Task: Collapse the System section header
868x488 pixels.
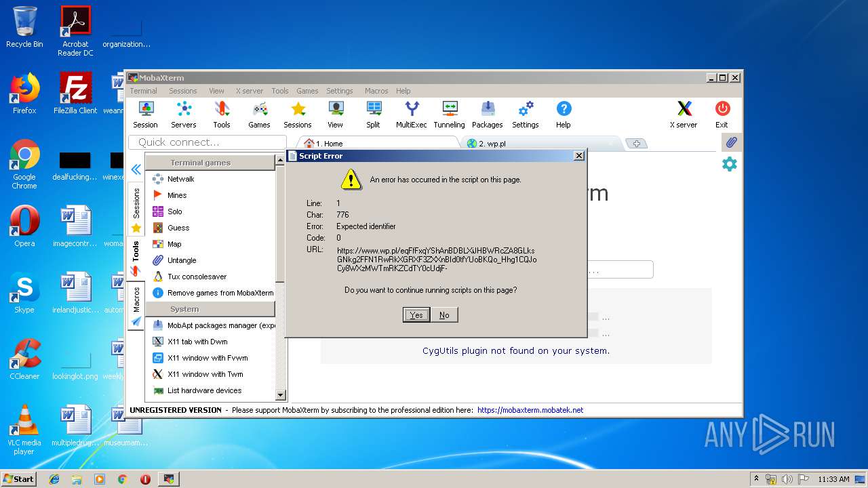Action: [210, 309]
